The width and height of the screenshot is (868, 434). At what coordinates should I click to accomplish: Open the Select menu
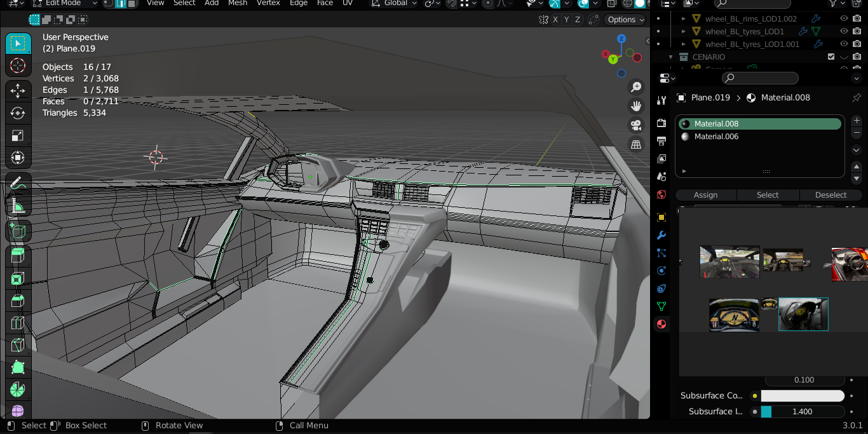[184, 3]
